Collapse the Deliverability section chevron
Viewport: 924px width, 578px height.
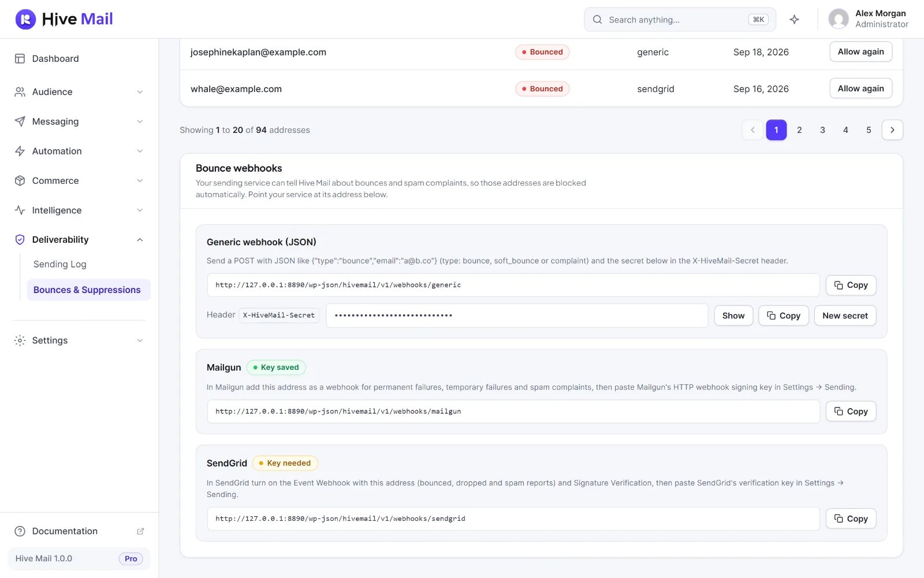point(140,240)
